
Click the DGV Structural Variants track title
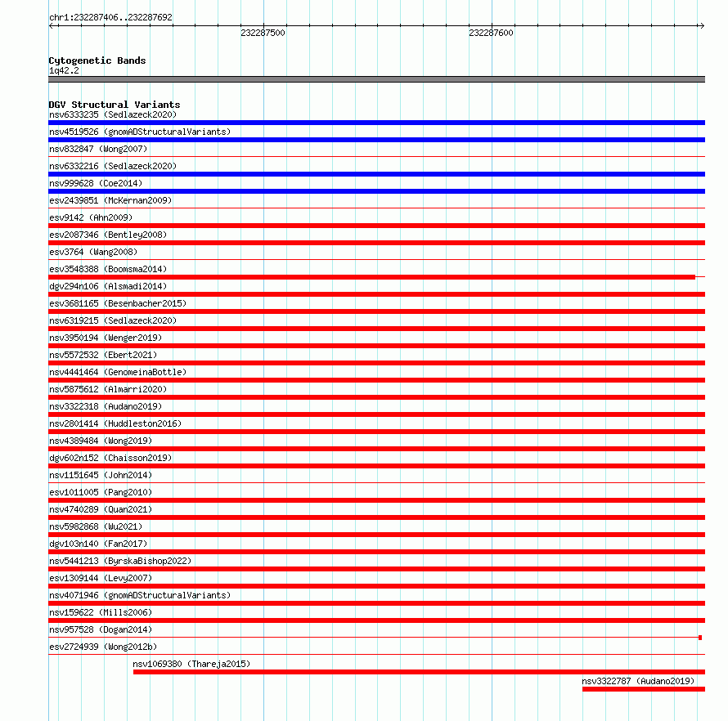pyautogui.click(x=115, y=105)
